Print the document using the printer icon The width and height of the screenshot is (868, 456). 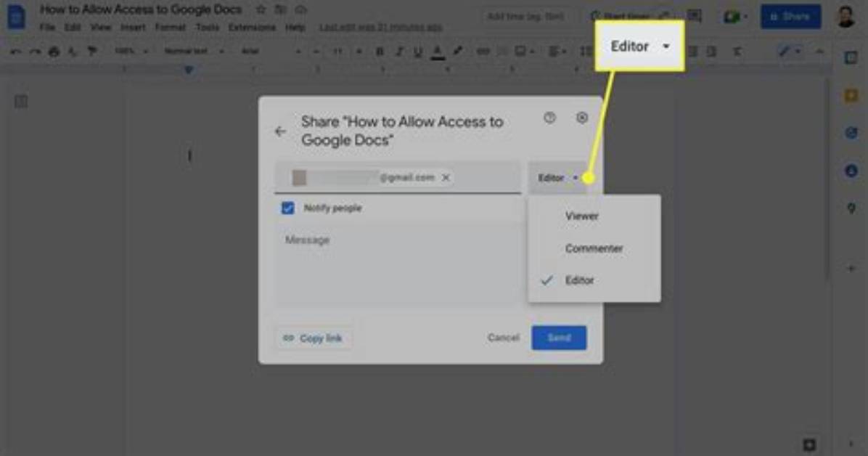coord(54,52)
